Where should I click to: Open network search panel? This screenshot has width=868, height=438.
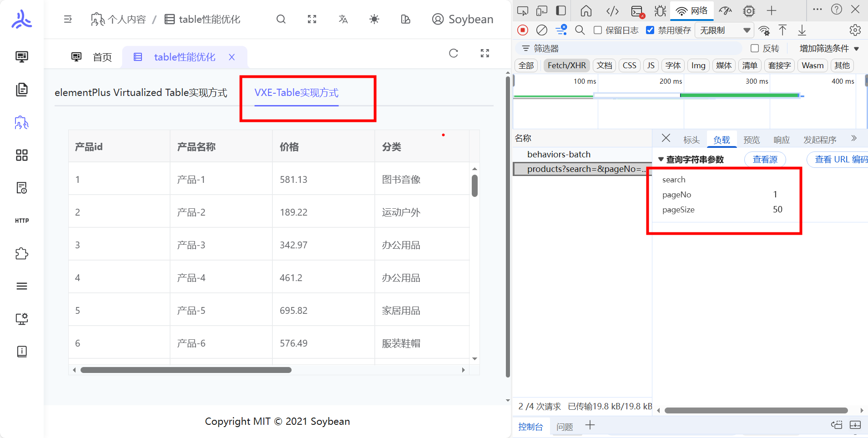(x=580, y=30)
